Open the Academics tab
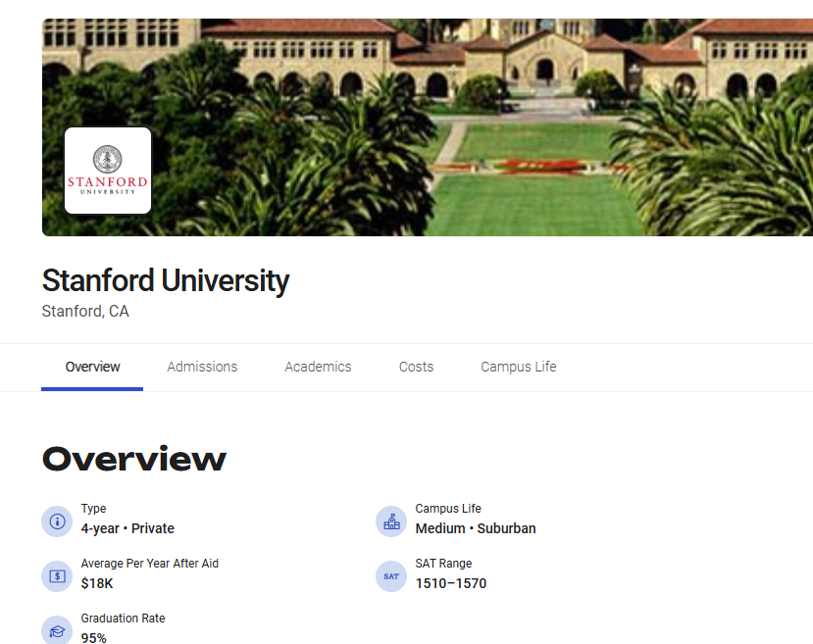 tap(318, 367)
